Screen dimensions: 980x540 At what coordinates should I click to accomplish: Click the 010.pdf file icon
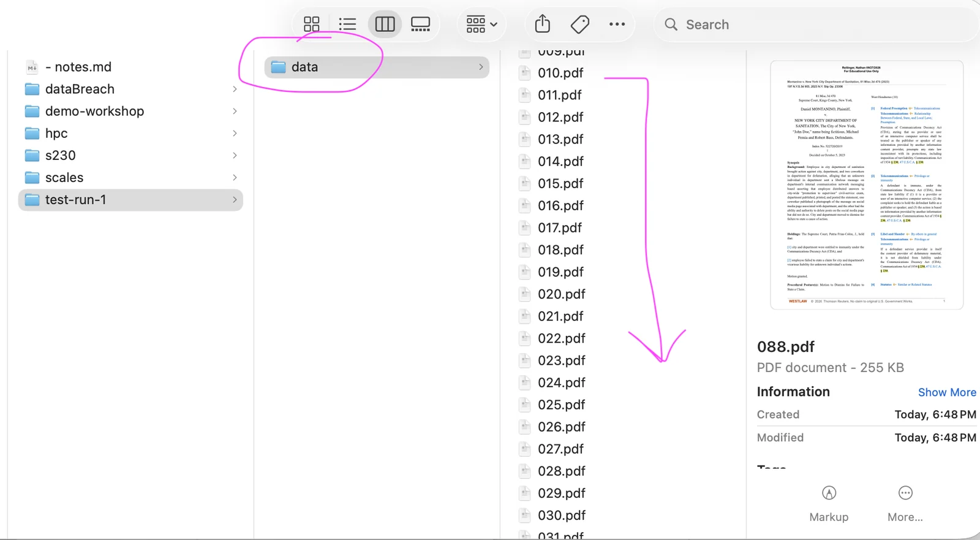tap(525, 73)
